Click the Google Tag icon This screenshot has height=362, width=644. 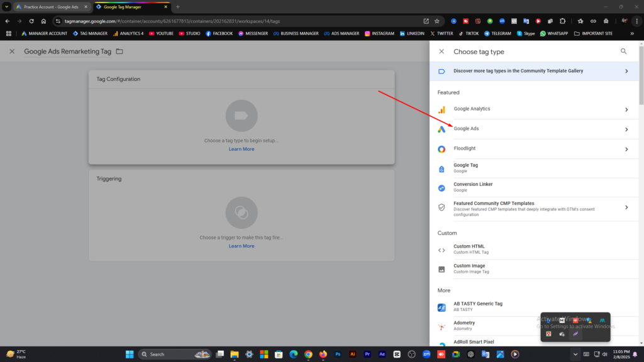pos(441,168)
